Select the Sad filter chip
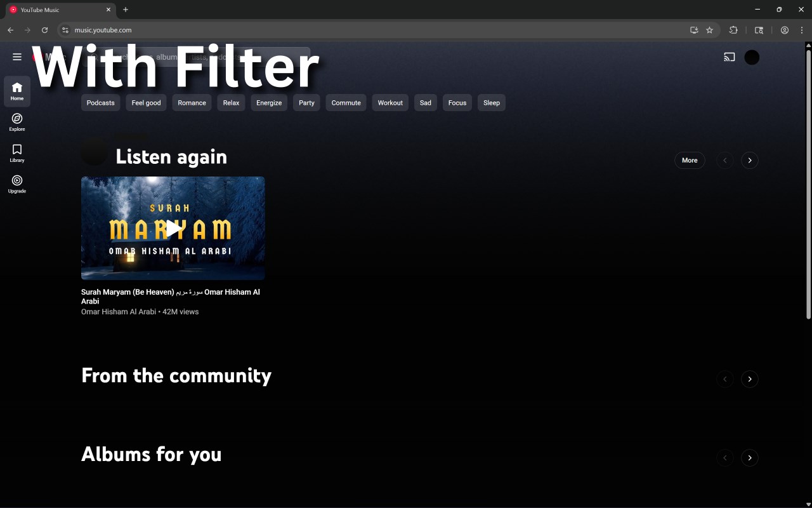This screenshot has width=812, height=508. pos(426,103)
